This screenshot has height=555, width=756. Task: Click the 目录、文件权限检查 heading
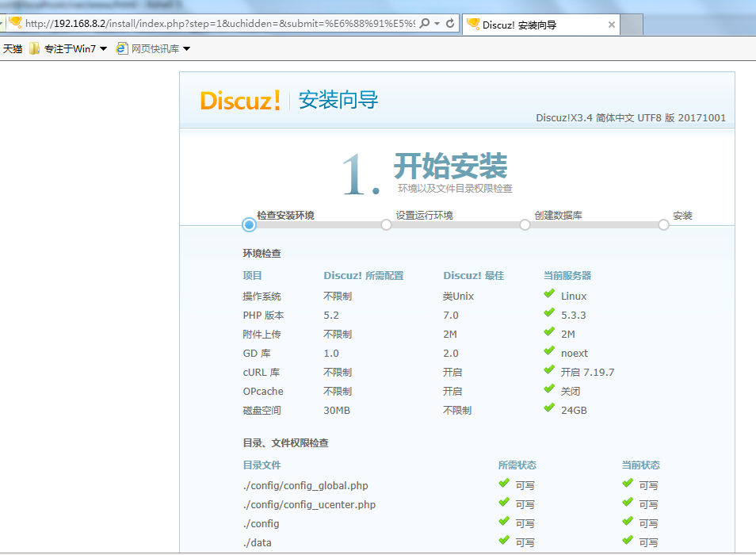tap(285, 442)
